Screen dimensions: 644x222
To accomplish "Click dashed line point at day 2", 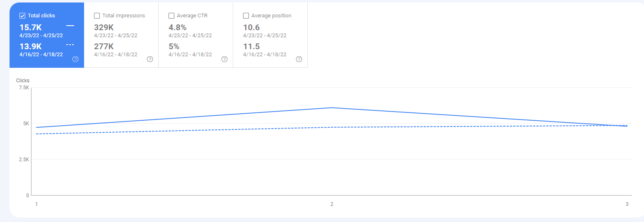I will point(332,127).
